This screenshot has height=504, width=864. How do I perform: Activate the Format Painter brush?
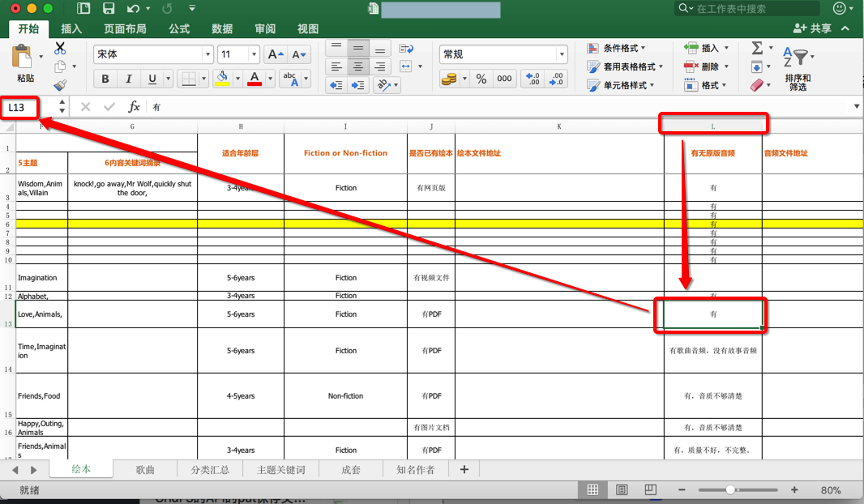(x=60, y=85)
